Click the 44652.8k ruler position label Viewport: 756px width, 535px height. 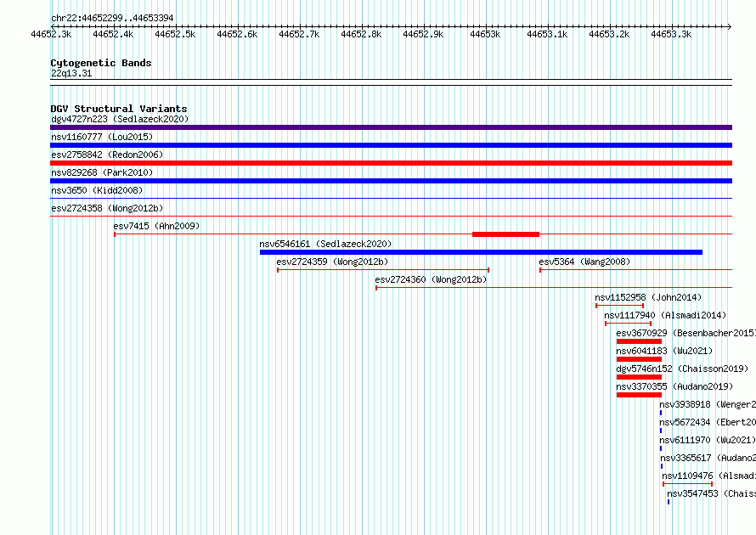click(x=361, y=34)
